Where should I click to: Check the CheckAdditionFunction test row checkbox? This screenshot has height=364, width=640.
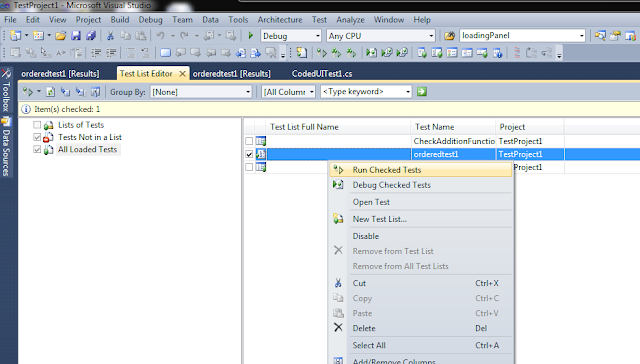(x=249, y=141)
